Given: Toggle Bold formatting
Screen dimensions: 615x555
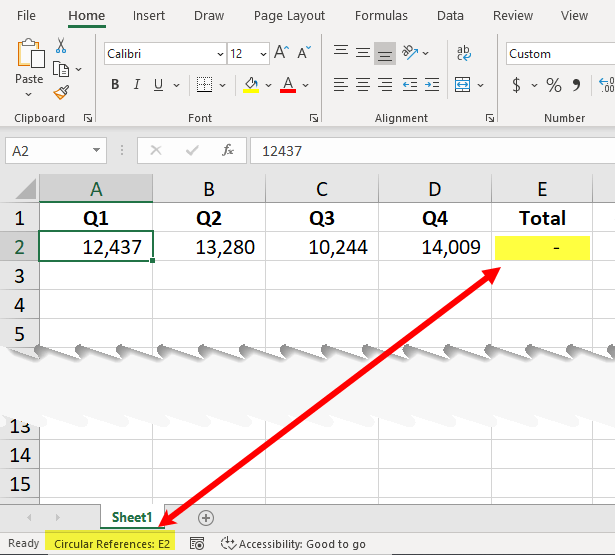Looking at the screenshot, I should click(x=115, y=85).
